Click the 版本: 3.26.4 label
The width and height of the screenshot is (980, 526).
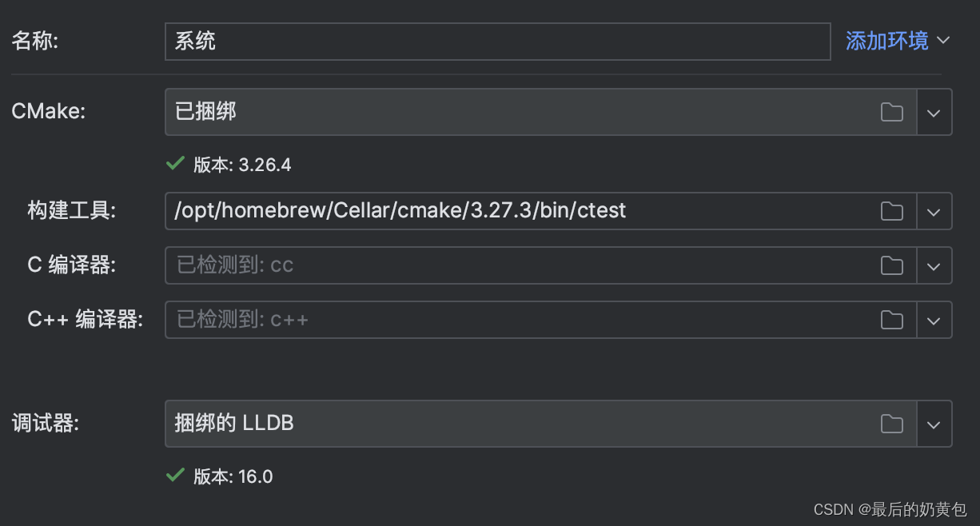240,165
